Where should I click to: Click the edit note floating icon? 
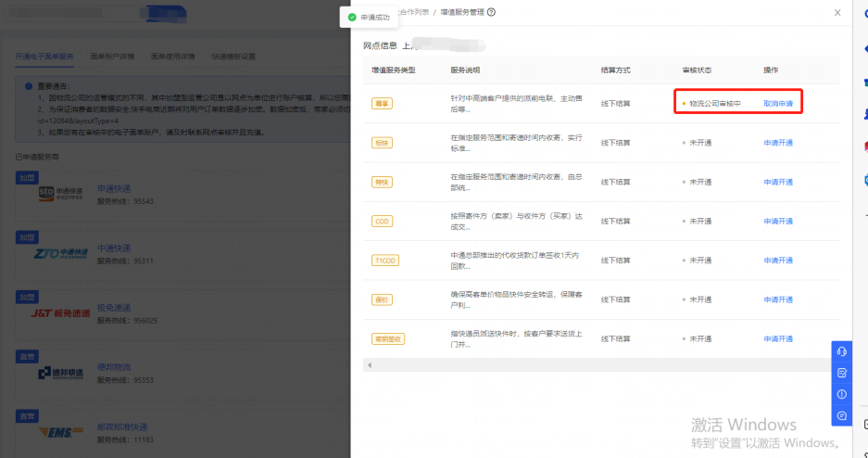[841, 373]
